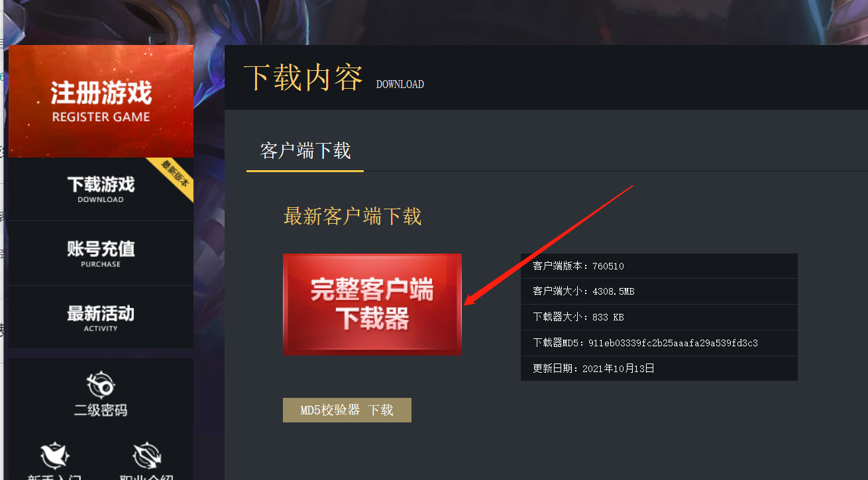Click the 注册游戏 REGISTER GAME banner
This screenshot has width=868, height=480.
[x=101, y=101]
